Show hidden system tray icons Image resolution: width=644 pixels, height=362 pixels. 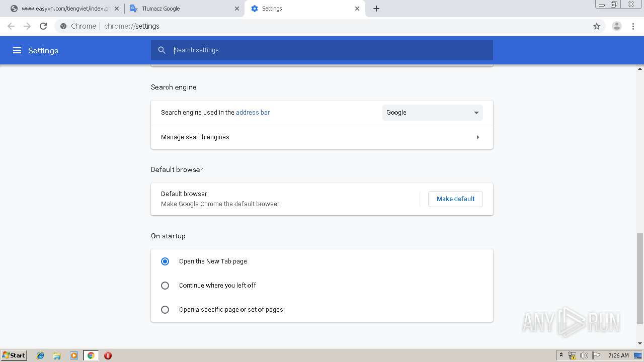pos(561,355)
